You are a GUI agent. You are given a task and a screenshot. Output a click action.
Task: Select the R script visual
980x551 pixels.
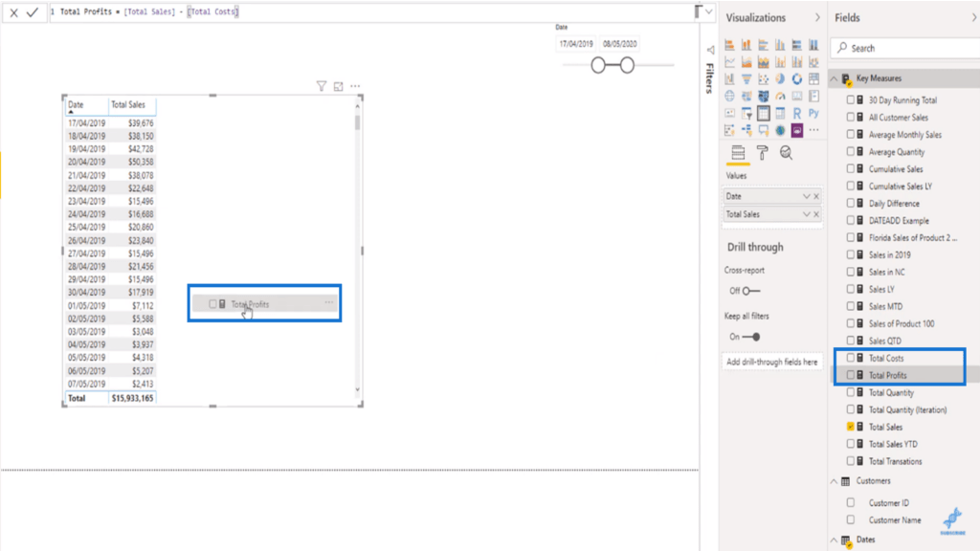(x=797, y=113)
